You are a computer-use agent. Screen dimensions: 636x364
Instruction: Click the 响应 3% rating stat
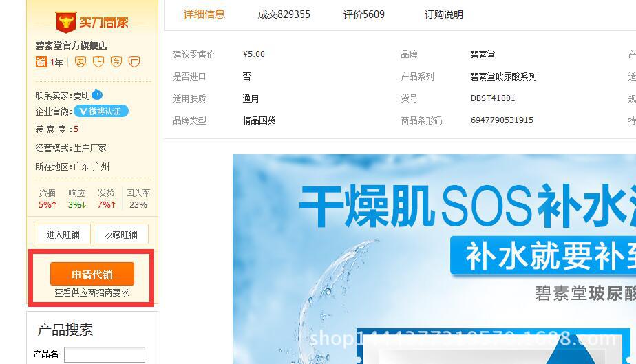click(x=76, y=199)
